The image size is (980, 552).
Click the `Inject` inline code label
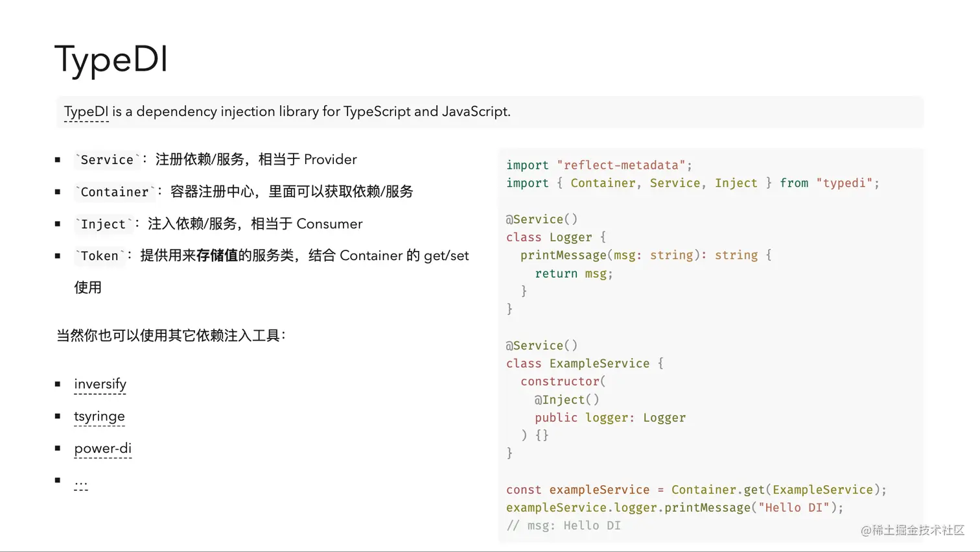[104, 224]
